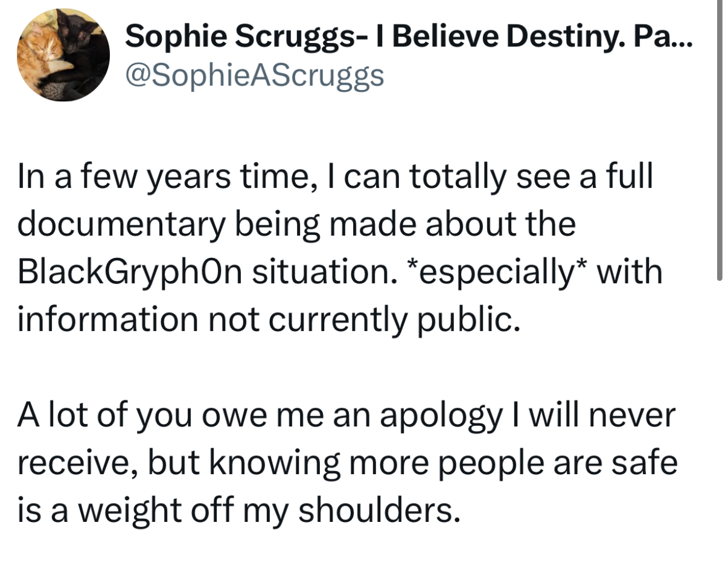
Task: Click the paragraph starting "A lot of you"
Action: click(348, 463)
